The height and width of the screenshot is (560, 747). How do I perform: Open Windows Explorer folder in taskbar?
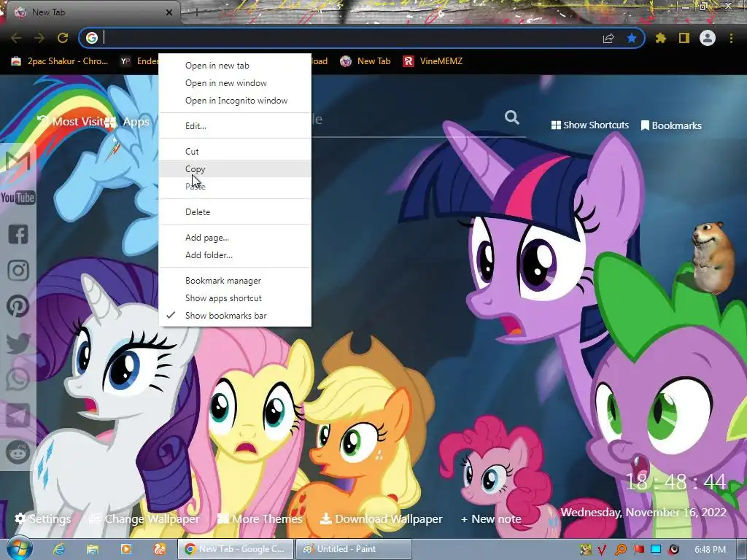coord(93,549)
